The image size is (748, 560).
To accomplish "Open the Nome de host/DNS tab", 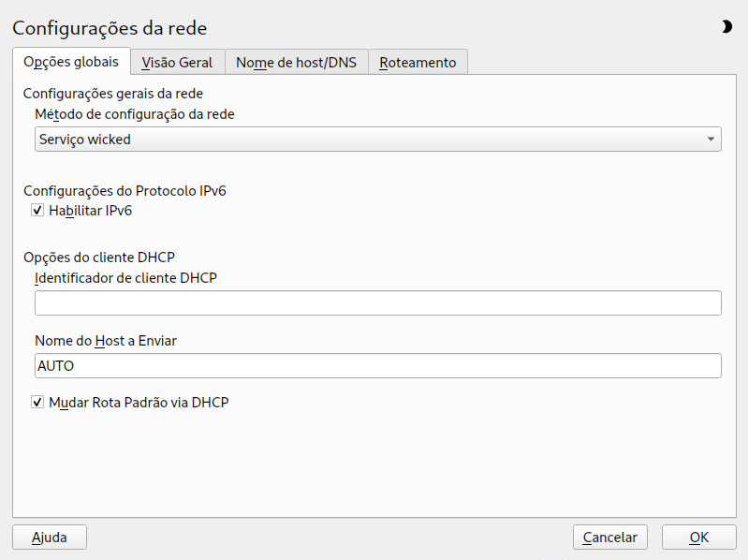I will [x=296, y=63].
